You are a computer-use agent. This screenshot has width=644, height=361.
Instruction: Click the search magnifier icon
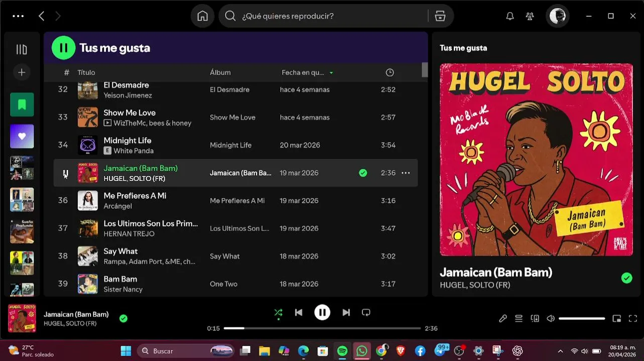(x=230, y=16)
